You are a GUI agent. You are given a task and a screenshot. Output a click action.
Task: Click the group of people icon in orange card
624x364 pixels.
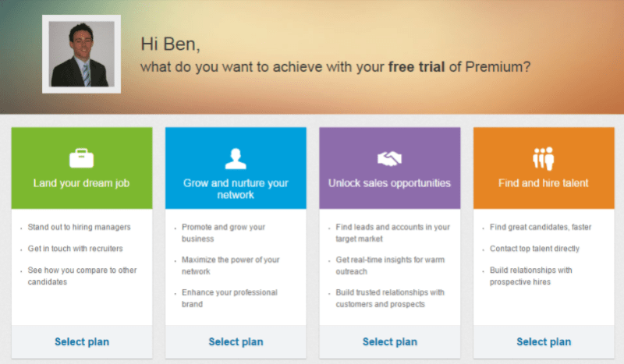coord(543,157)
